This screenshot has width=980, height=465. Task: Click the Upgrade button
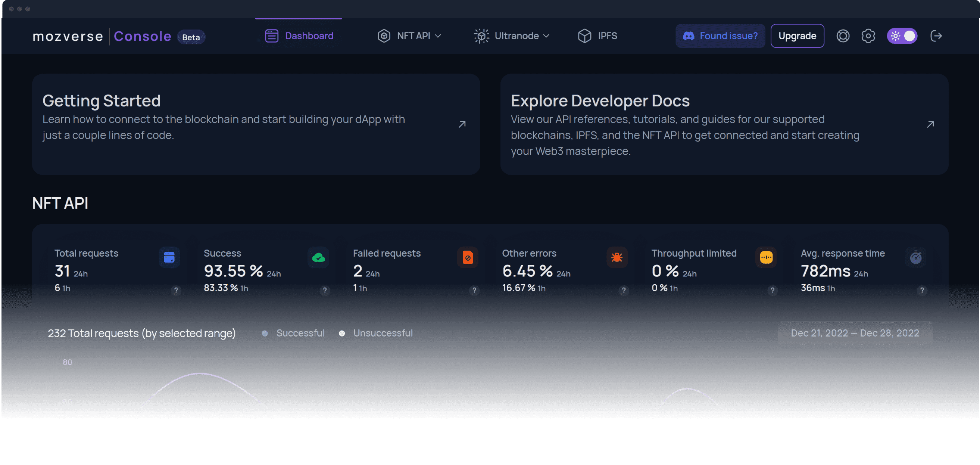(797, 36)
